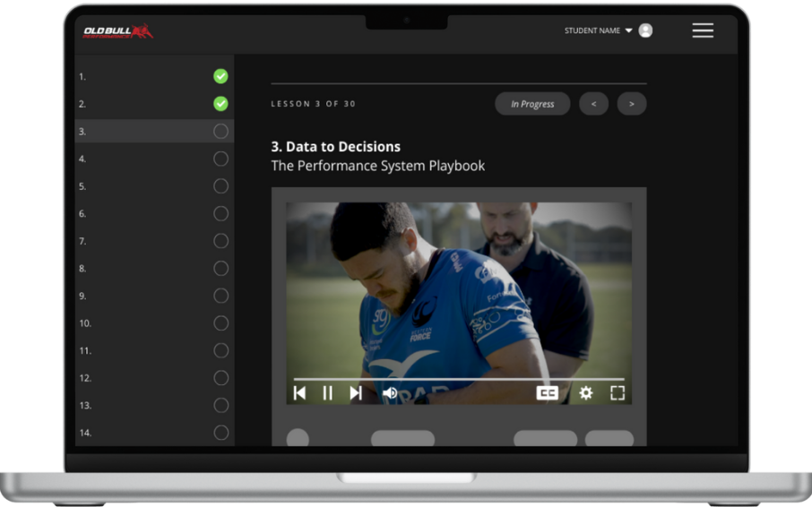The image size is (812, 507).
Task: Toggle lesson 13 completion circle
Action: point(220,406)
